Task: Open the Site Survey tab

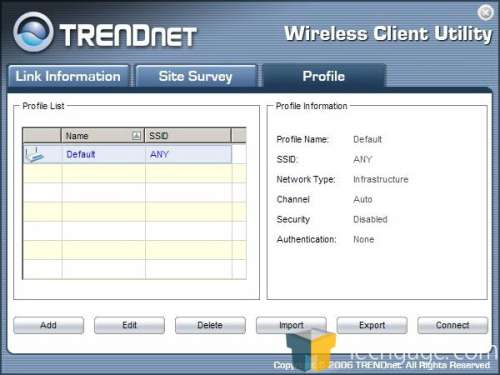Action: [196, 76]
